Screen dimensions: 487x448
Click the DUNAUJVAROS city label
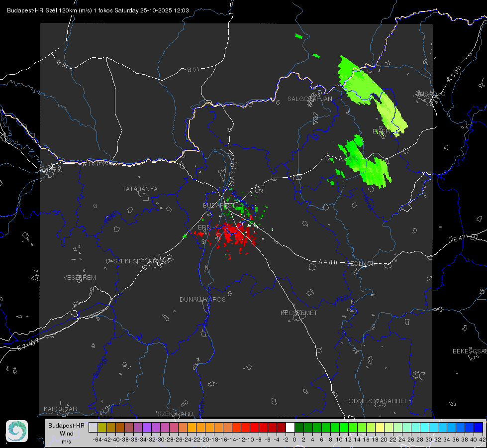(202, 299)
